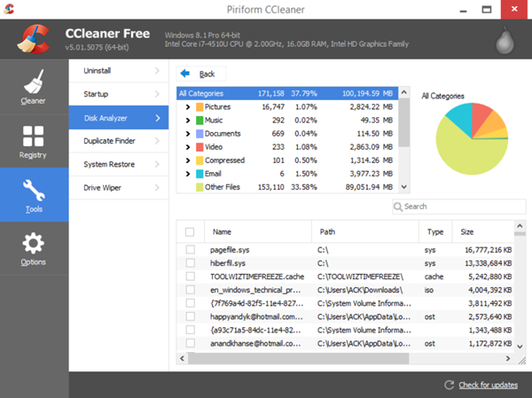This screenshot has width=532, height=398.
Task: Check the hiberfil.sys checkbox
Action: click(x=191, y=263)
